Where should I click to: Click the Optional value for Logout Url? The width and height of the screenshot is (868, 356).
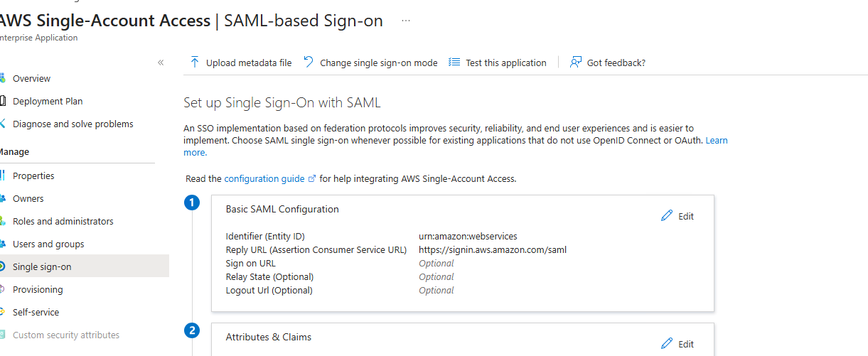pyautogui.click(x=436, y=290)
